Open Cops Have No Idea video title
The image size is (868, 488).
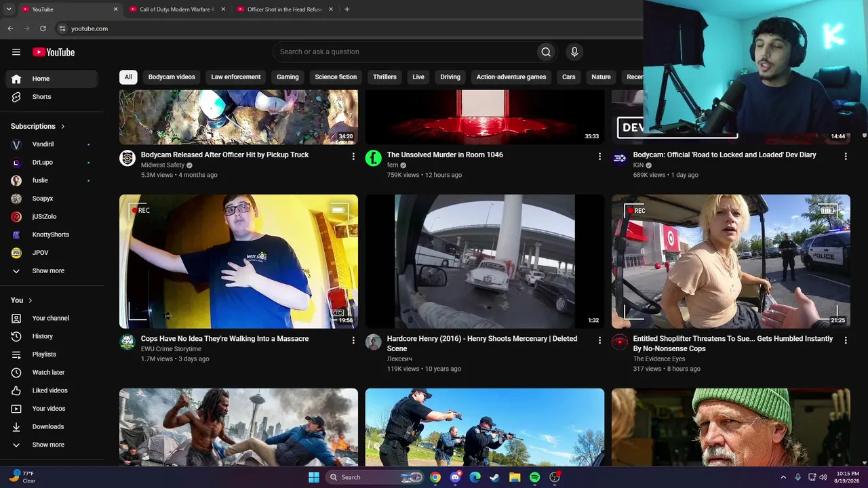(224, 339)
